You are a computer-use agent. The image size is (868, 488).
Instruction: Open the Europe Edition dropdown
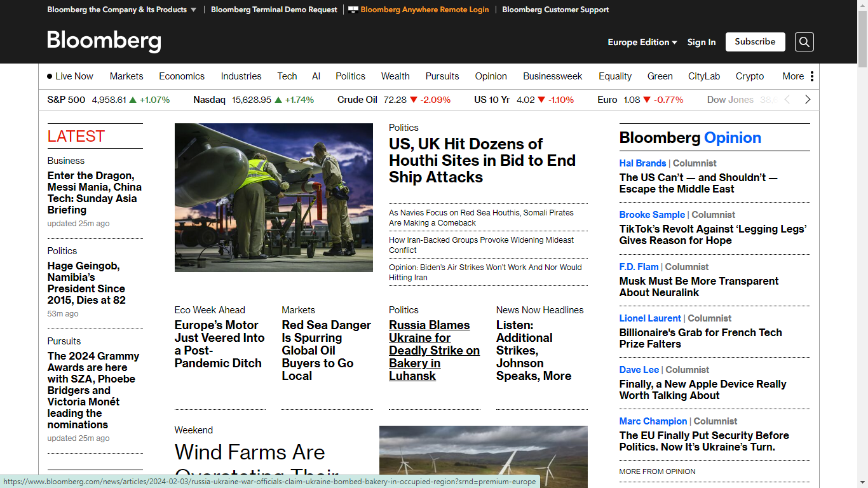642,42
